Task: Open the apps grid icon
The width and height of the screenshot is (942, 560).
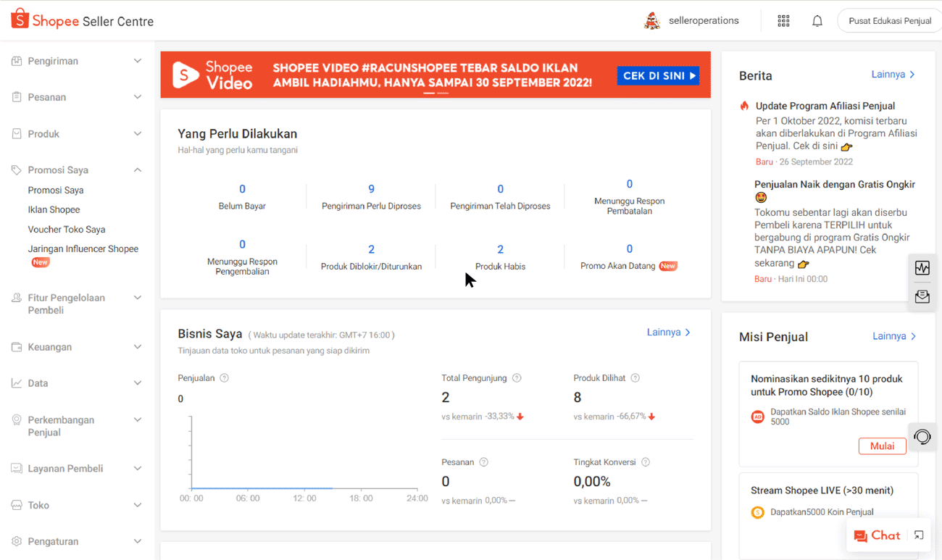Action: [x=783, y=21]
